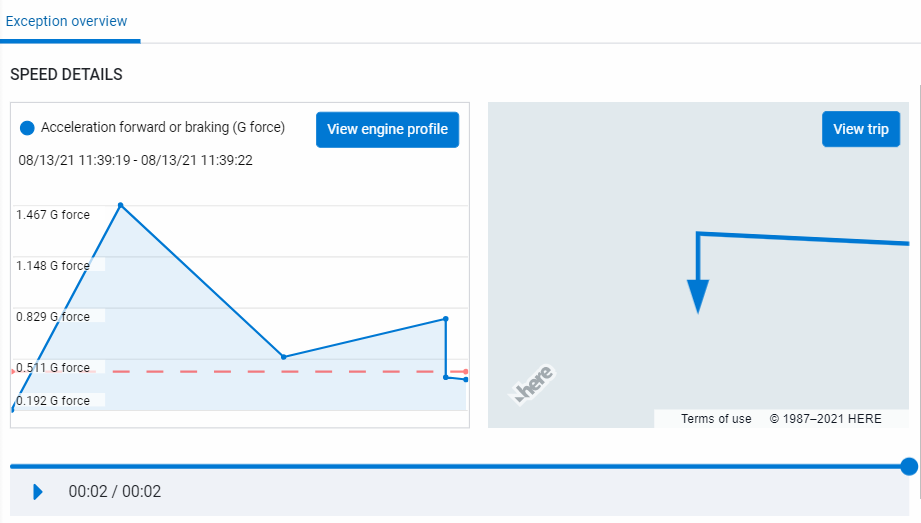Click View engine profile button
The width and height of the screenshot is (921, 523).
tap(387, 130)
